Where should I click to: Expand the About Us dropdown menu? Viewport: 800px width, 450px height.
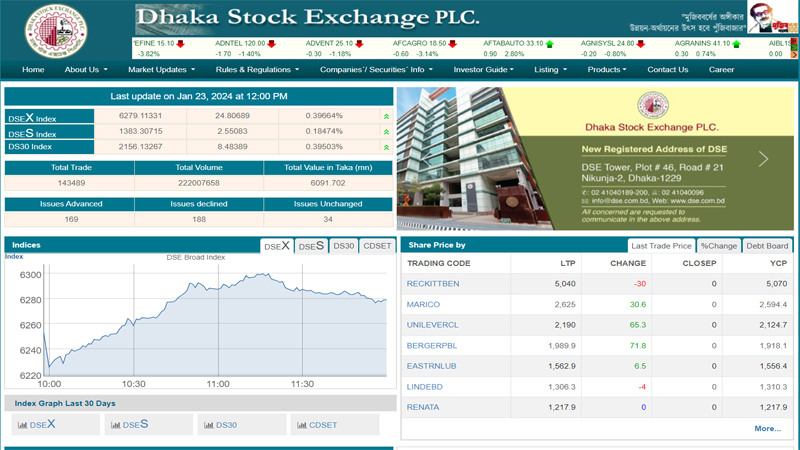(86, 70)
